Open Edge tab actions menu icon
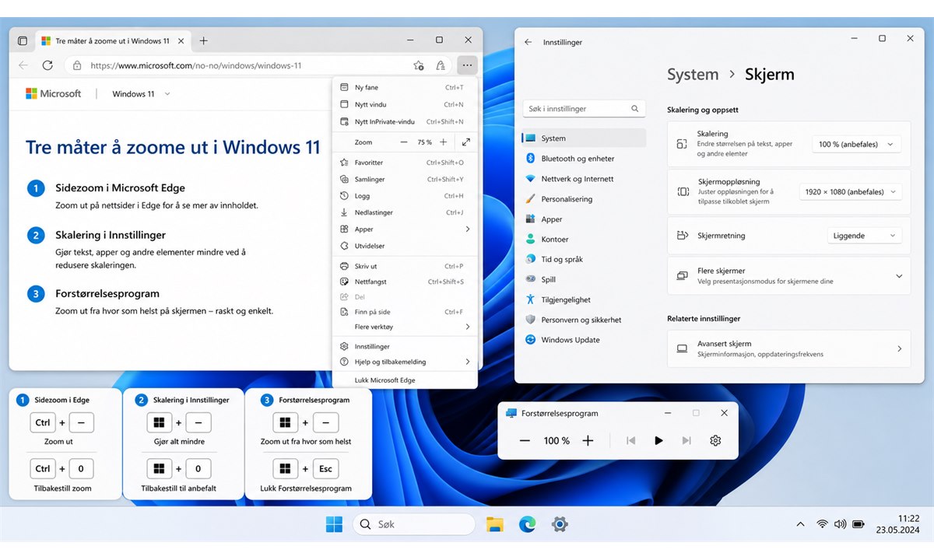This screenshot has height=560, width=934. coord(23,40)
